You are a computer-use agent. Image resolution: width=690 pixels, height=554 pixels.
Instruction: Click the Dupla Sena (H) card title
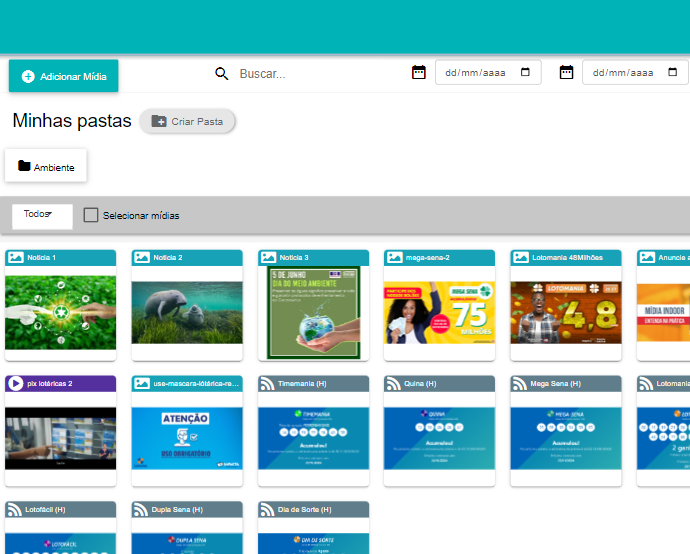177,510
